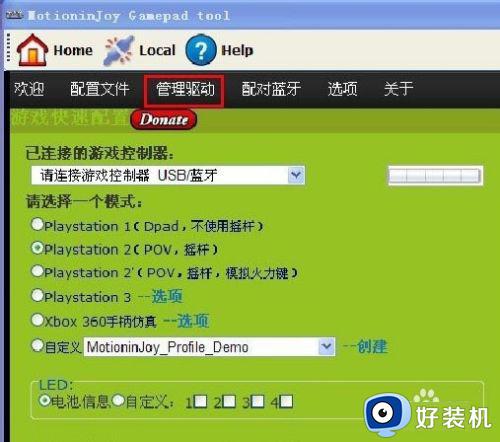The height and width of the screenshot is (442, 500).
Task: Click the MotioninJoy_Profile_Demo profile field
Action: coord(209,347)
